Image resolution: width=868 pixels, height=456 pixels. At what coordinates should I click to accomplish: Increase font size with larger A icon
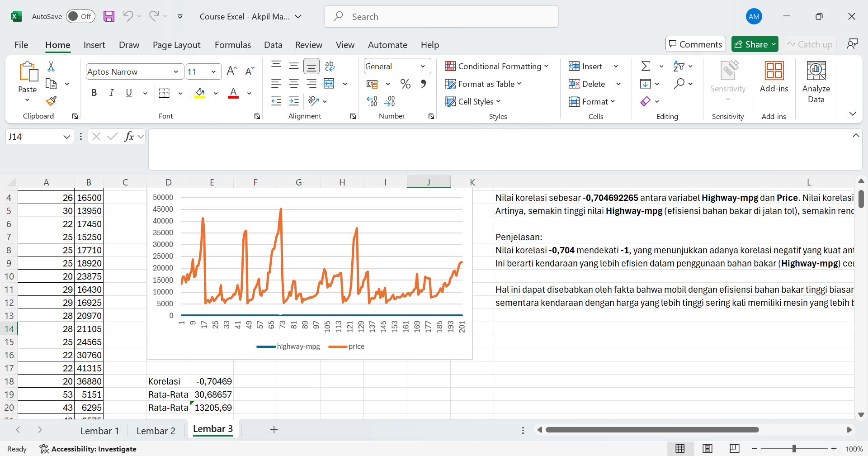click(x=231, y=71)
